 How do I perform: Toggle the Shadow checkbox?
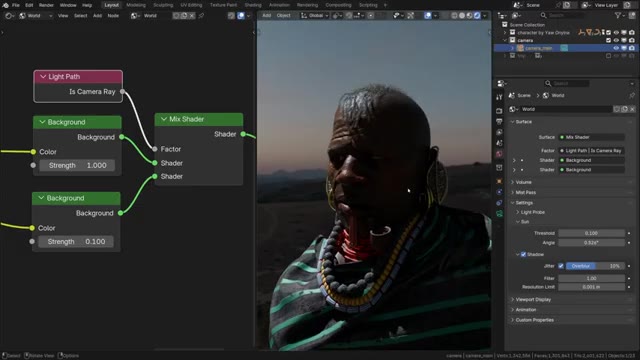[x=523, y=254]
